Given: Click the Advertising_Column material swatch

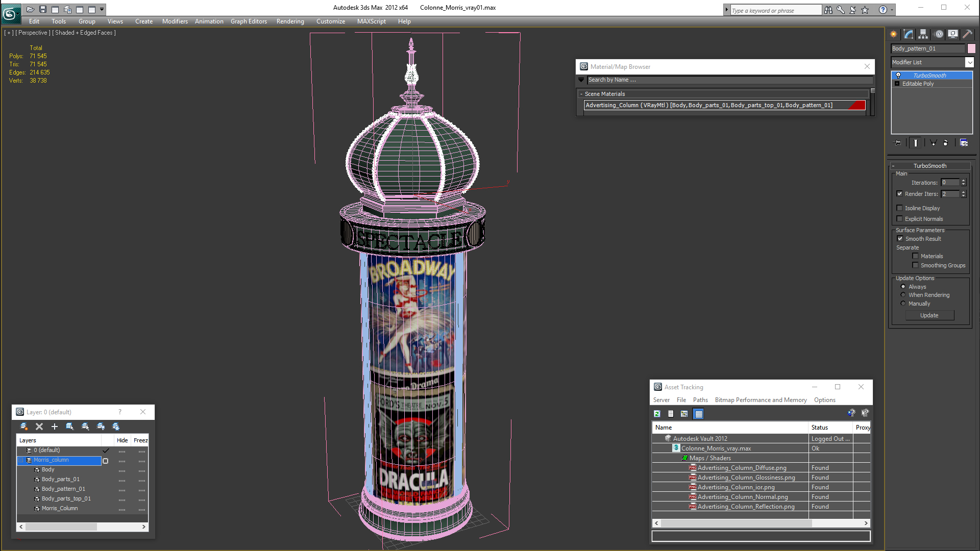Looking at the screenshot, I should click(859, 105).
